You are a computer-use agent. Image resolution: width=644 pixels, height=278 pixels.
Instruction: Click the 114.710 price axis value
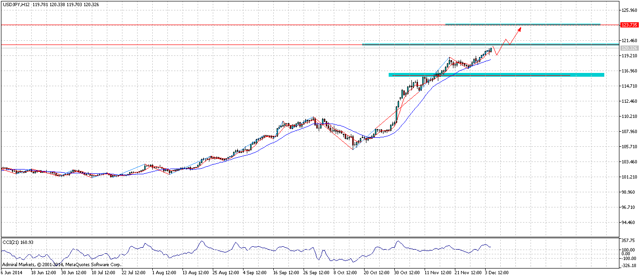630,86
